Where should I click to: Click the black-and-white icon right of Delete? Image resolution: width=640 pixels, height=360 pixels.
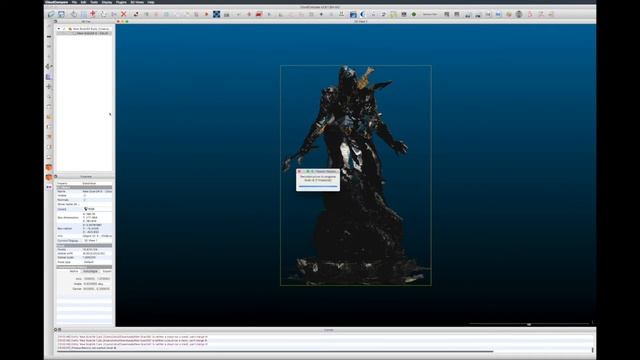tap(136, 14)
